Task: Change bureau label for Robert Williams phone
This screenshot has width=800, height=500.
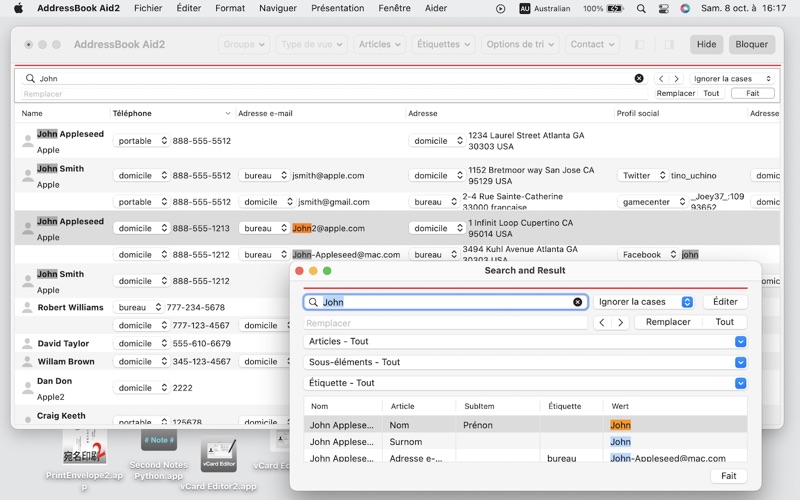Action: [138, 307]
